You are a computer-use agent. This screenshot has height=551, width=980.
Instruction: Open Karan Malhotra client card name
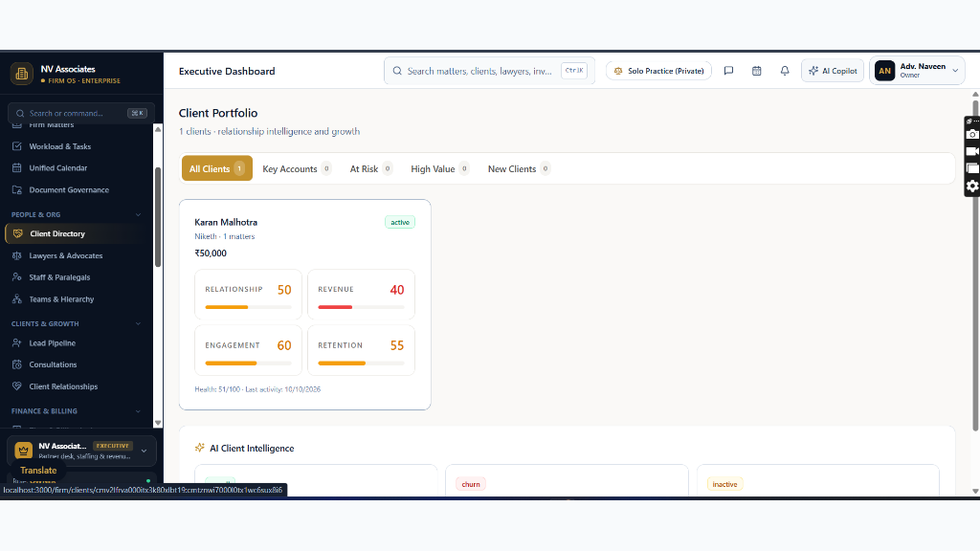(x=226, y=222)
